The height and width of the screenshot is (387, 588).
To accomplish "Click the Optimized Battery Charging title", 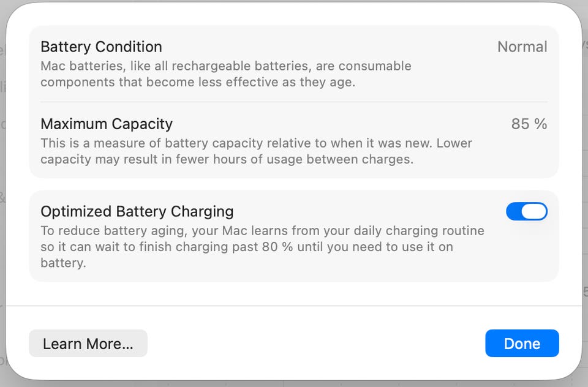I will pyautogui.click(x=137, y=211).
